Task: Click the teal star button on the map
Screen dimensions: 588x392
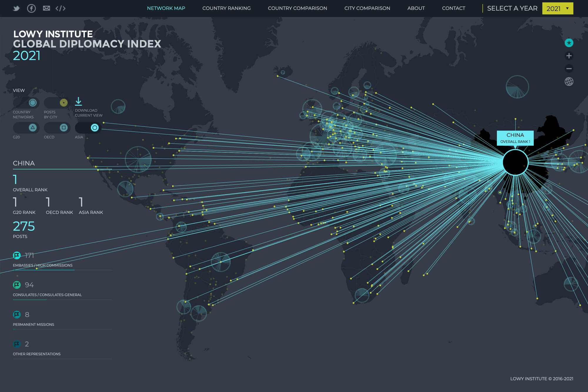Action: pos(569,43)
